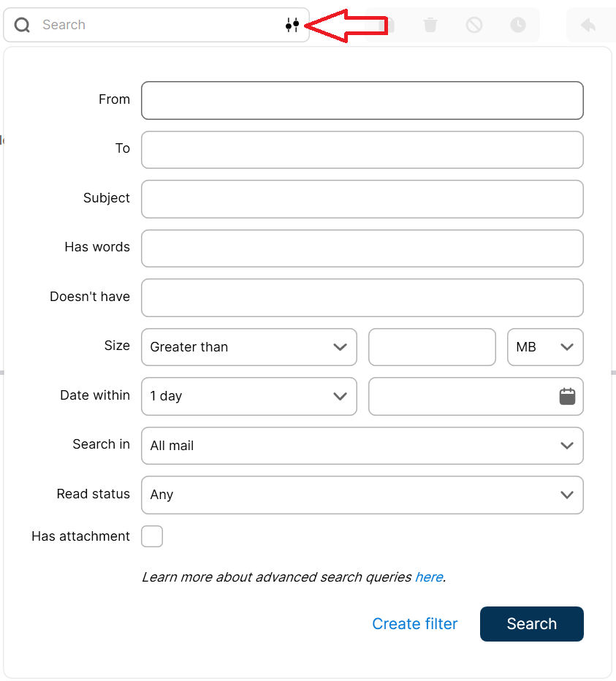Screen dimensions: 616x681
Task: Expand the MB size unit dropdown
Action: point(545,347)
